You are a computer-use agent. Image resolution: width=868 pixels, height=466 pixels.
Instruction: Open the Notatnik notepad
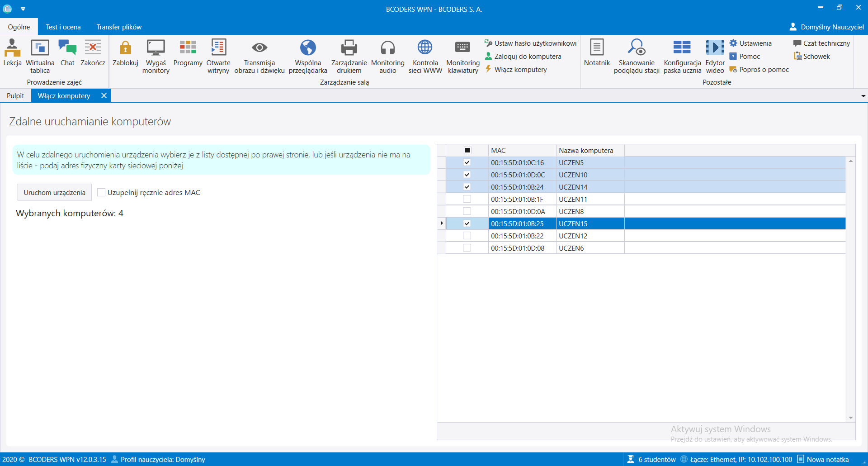(597, 53)
